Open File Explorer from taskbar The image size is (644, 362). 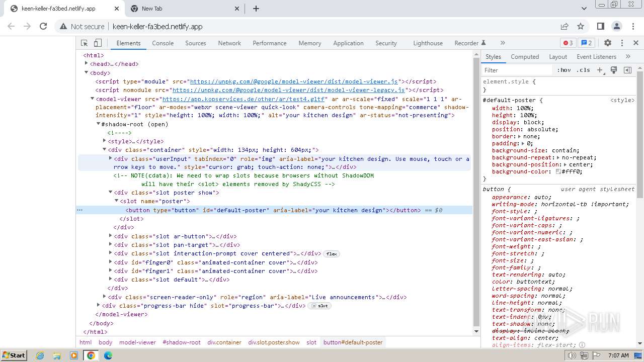point(57,355)
